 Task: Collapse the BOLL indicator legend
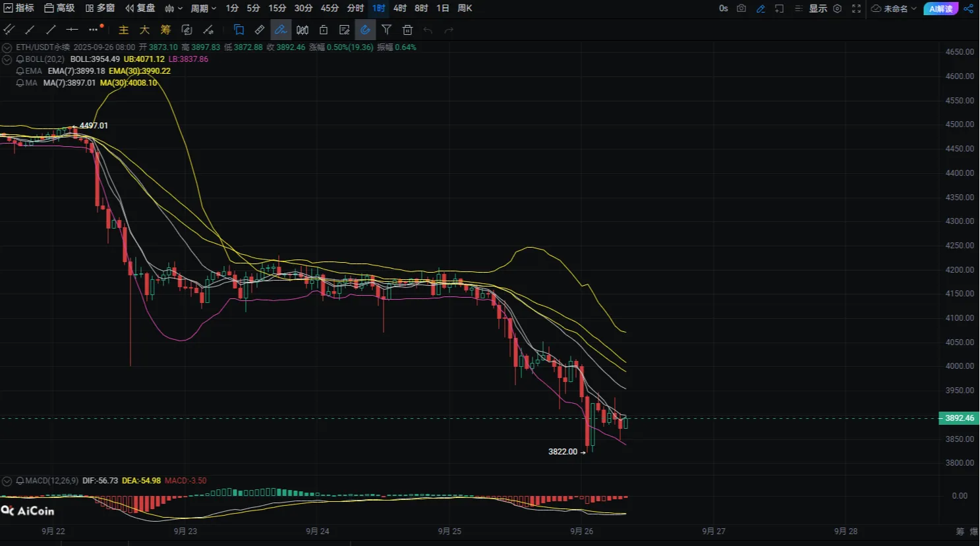[7, 59]
